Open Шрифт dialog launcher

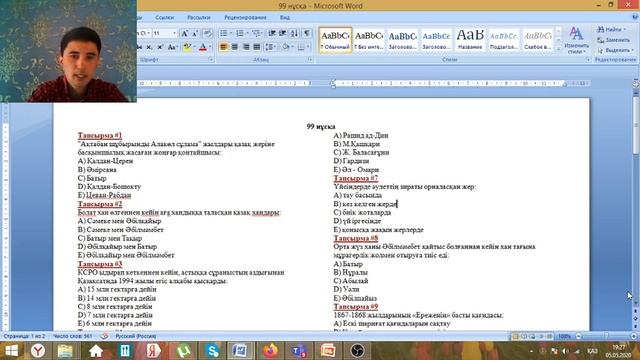pos(211,60)
